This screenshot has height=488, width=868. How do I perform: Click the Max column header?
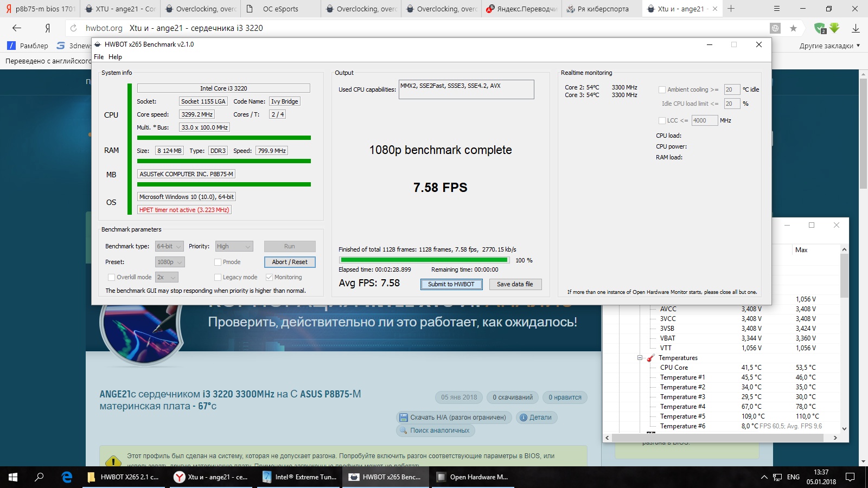801,250
